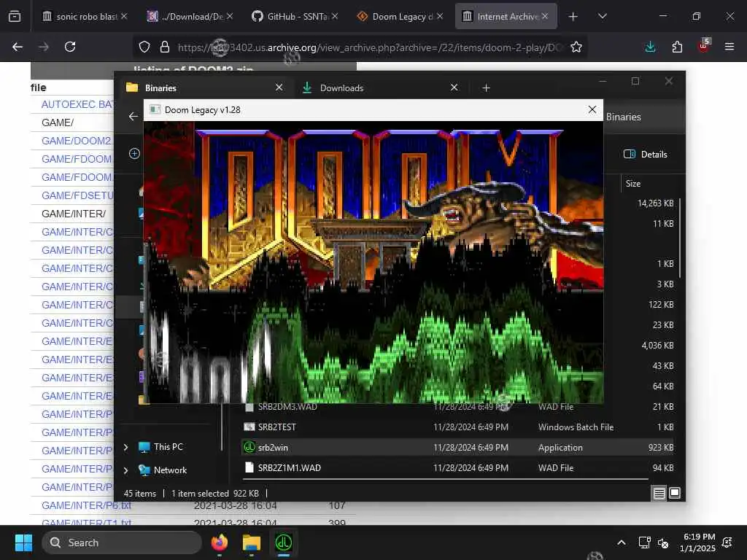Image resolution: width=747 pixels, height=560 pixels.
Task: Open This PC in navigation pane
Action: click(x=168, y=447)
